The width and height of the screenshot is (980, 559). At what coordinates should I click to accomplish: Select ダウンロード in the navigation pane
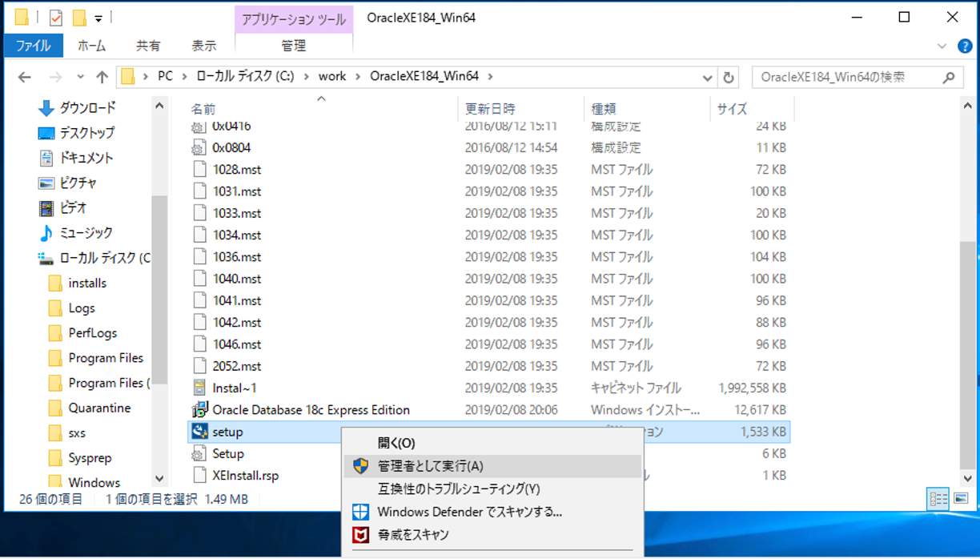pyautogui.click(x=86, y=107)
